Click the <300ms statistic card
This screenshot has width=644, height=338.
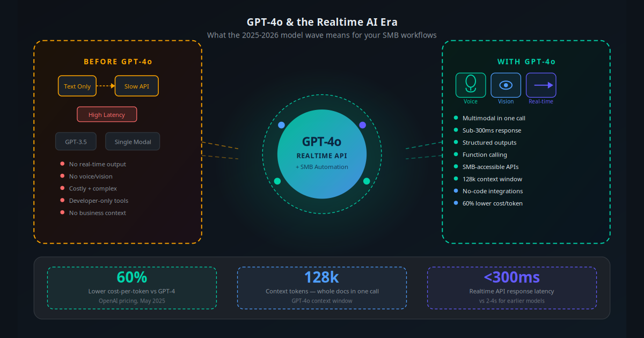(x=512, y=288)
